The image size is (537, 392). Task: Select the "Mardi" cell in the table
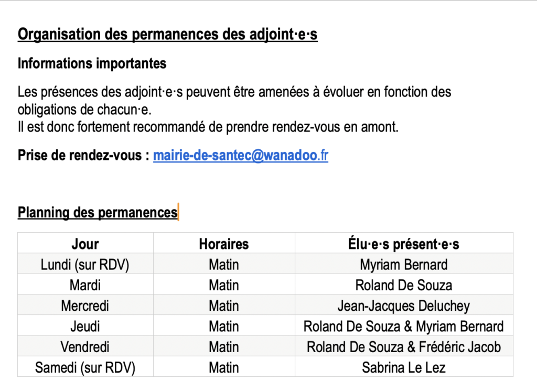tap(85, 285)
